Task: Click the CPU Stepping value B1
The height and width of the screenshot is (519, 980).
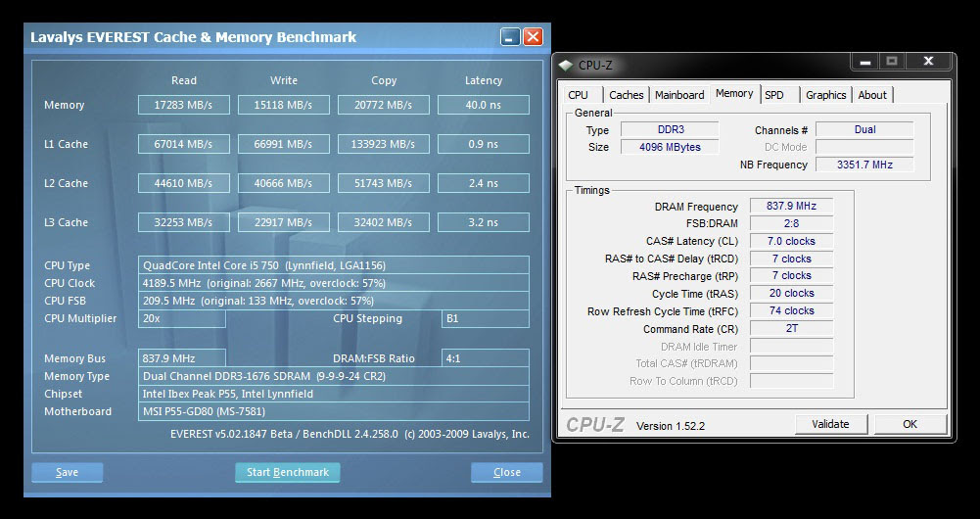Action: coord(486,318)
